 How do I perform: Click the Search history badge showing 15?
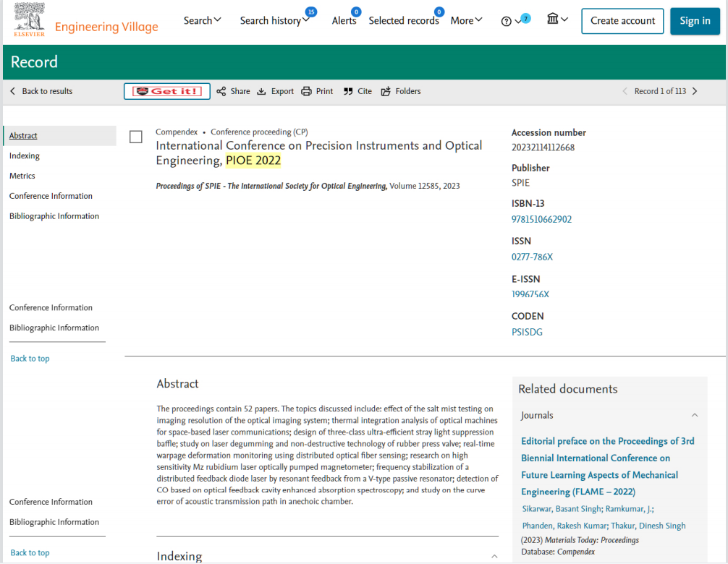click(311, 12)
